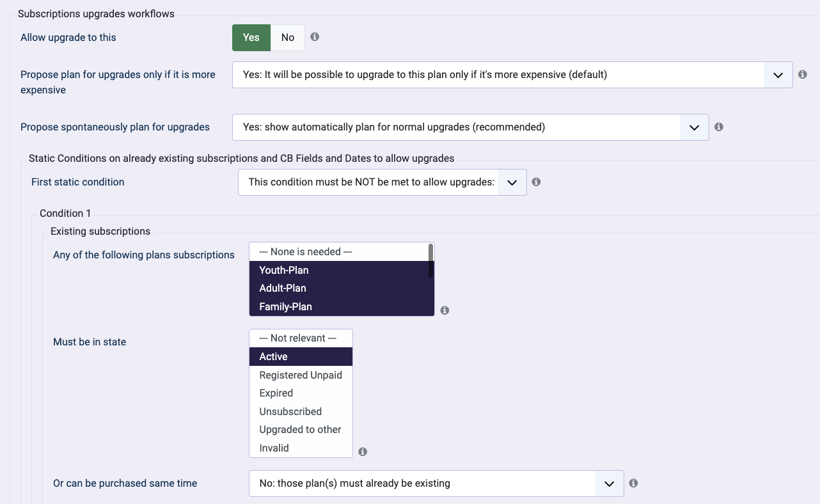Click info icon beside plans subscriptions list
Image resolution: width=820 pixels, height=504 pixels.
click(x=445, y=310)
